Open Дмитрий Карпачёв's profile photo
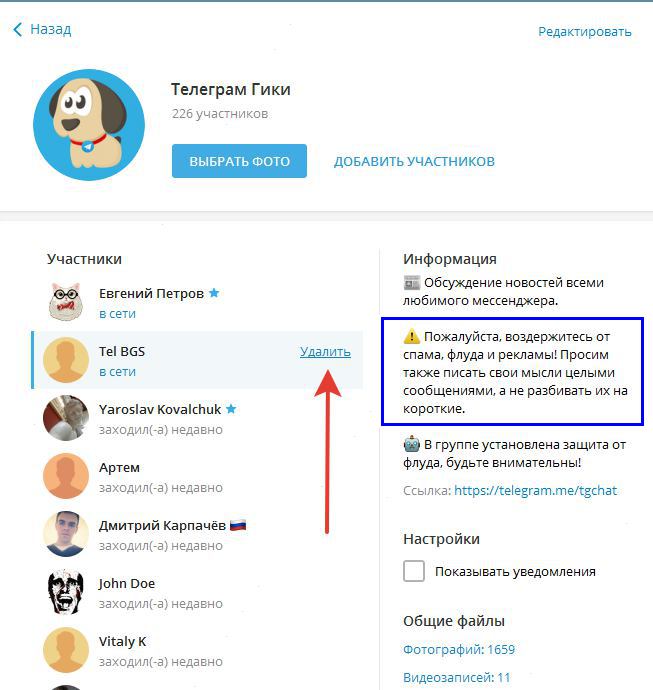The height and width of the screenshot is (690, 653). coord(66,534)
